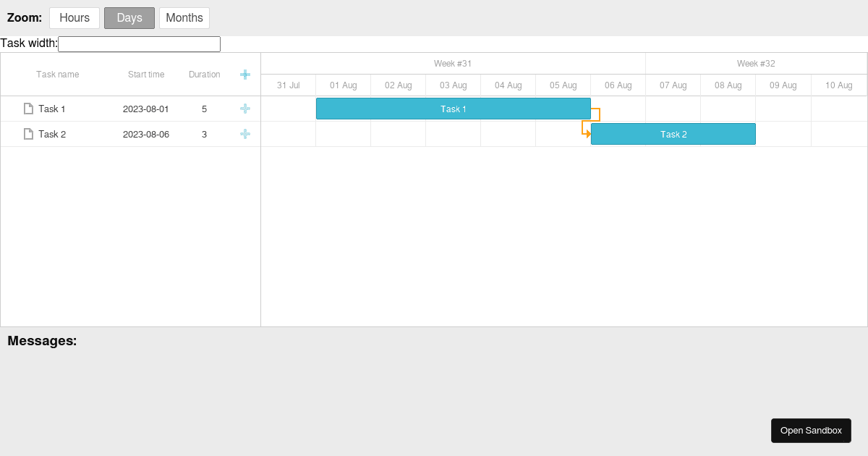Click the Open Sandbox button
This screenshot has height=456, width=868.
(x=811, y=430)
